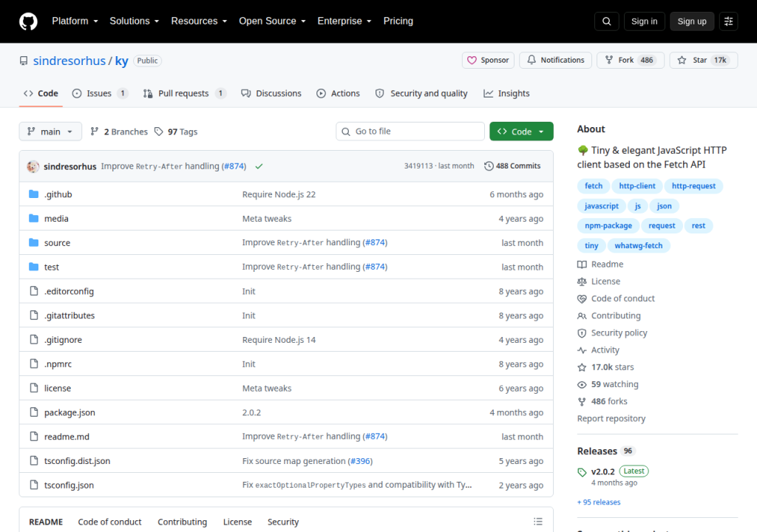This screenshot has height=532, width=757.
Task: Click the Notifications bell button
Action: 555,61
